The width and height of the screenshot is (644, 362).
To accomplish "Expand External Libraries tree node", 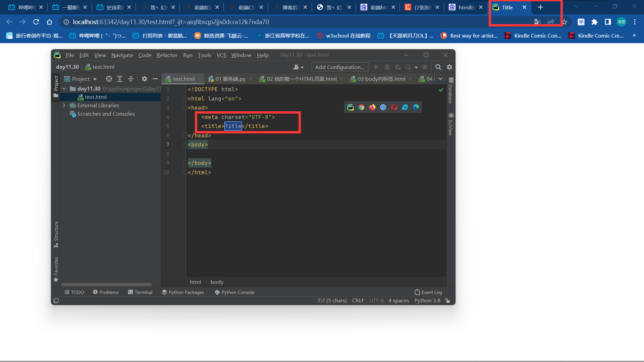I will (x=64, y=105).
